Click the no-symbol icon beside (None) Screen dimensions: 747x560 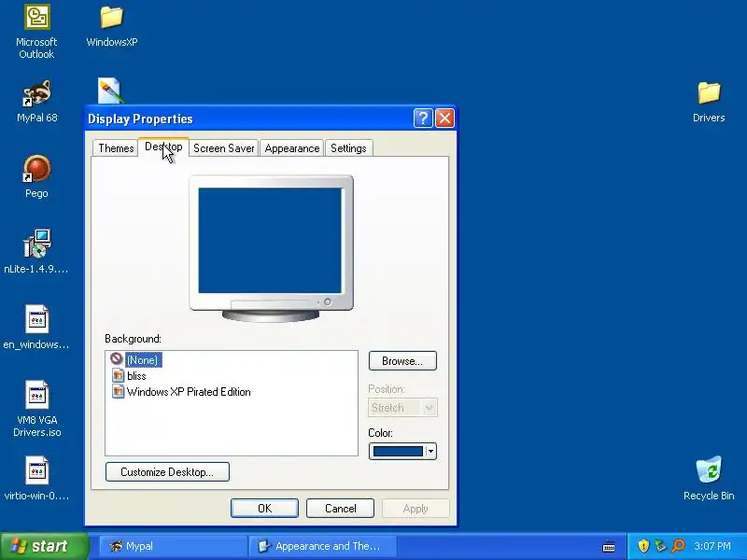[117, 358]
